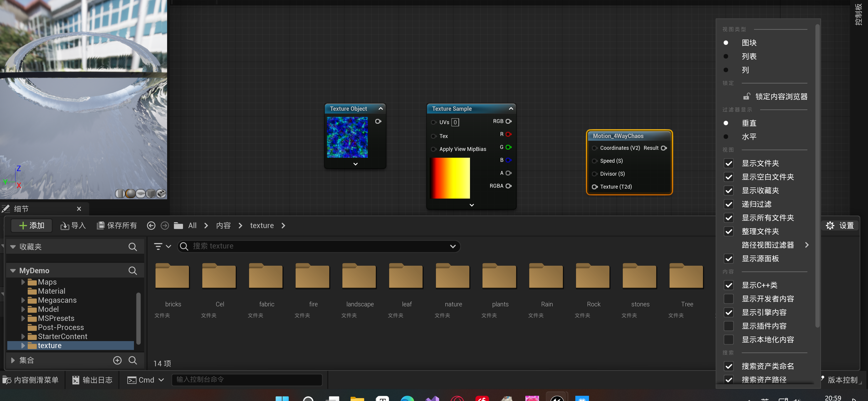Click the Details panel pencil icon
Viewport: 868px width, 401px height.
coord(6,209)
